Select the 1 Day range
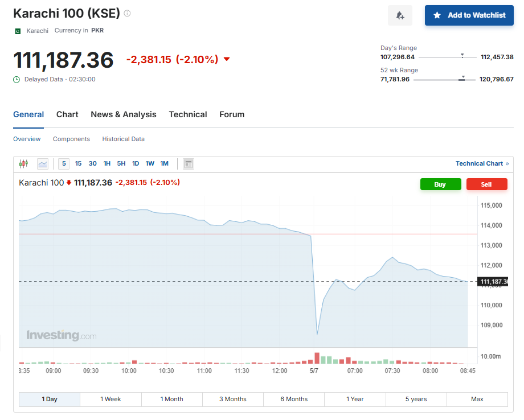The height and width of the screenshot is (420, 524). [x=50, y=400]
